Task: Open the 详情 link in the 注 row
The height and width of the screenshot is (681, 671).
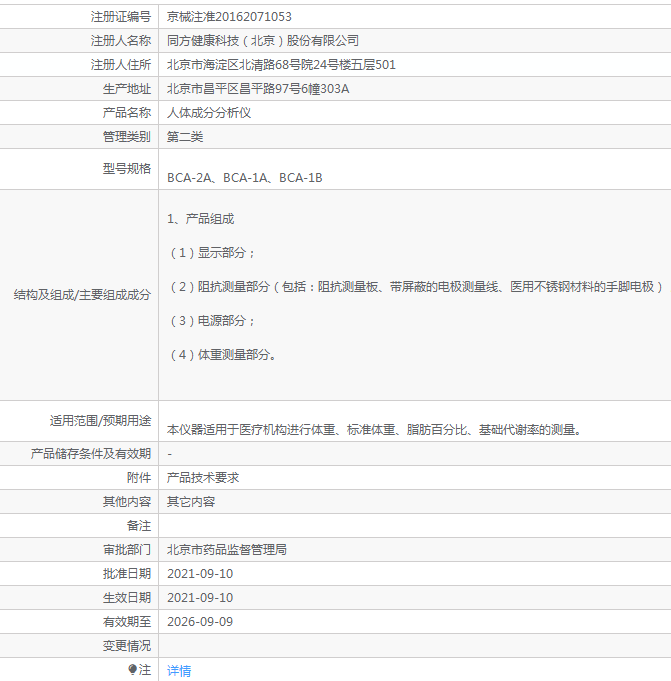Action: [179, 671]
